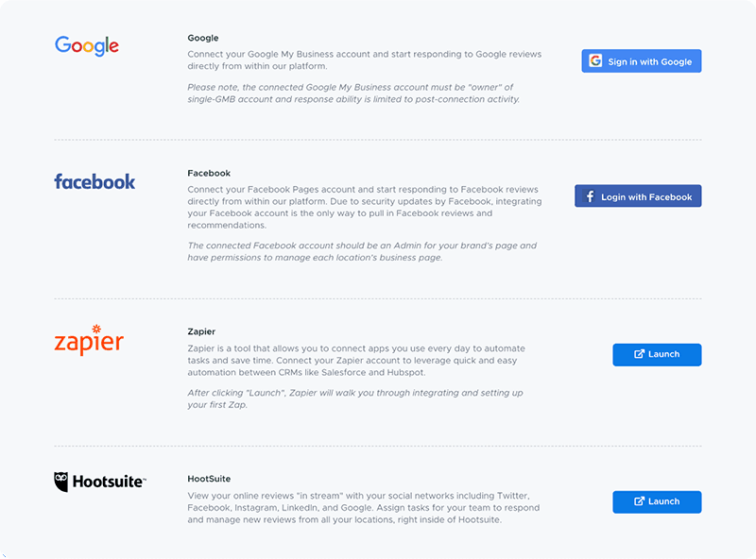Launch the Zapier integration
Image resolution: width=756 pixels, height=559 pixels.
tap(657, 355)
